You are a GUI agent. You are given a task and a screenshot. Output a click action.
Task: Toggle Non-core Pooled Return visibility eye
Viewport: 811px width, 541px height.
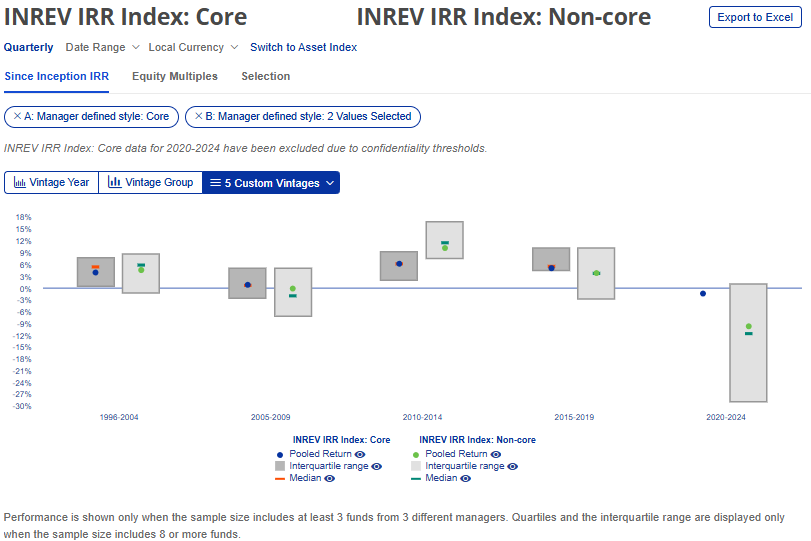click(x=495, y=455)
